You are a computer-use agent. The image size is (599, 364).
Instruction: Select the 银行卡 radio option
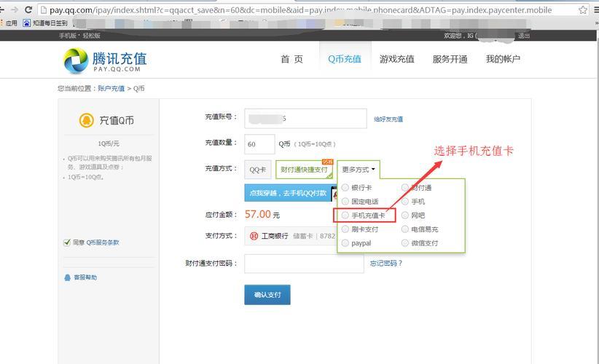coord(345,187)
